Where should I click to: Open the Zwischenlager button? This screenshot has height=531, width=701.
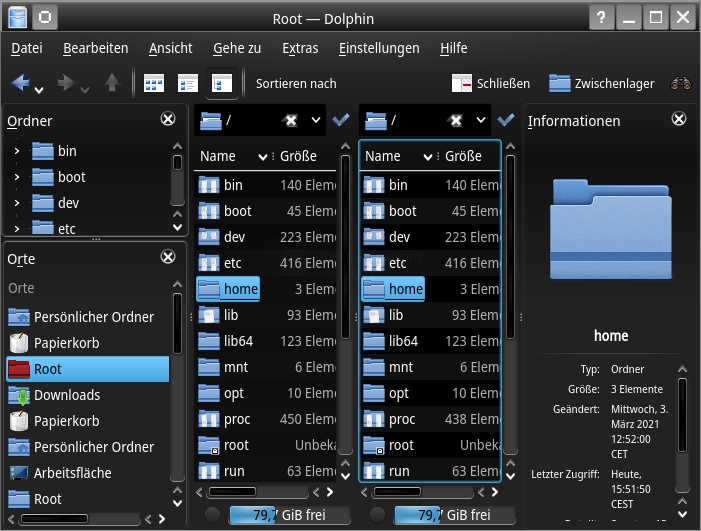tap(602, 83)
